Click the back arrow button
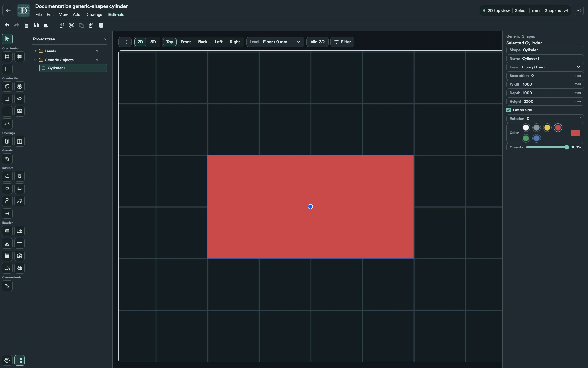 pyautogui.click(x=8, y=10)
